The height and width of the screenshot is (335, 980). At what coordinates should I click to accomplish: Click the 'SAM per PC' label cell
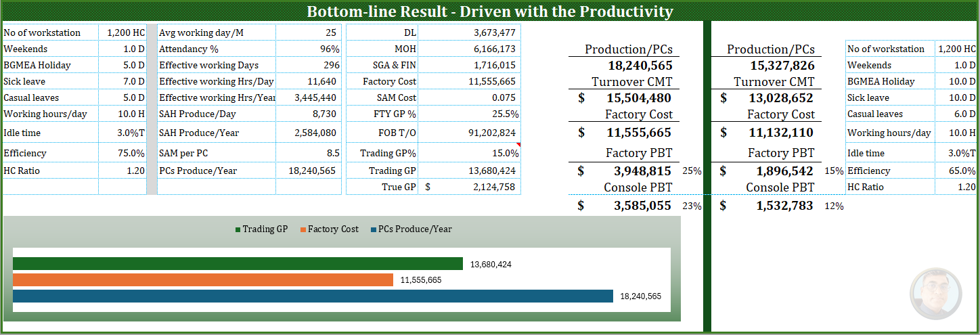pos(217,153)
